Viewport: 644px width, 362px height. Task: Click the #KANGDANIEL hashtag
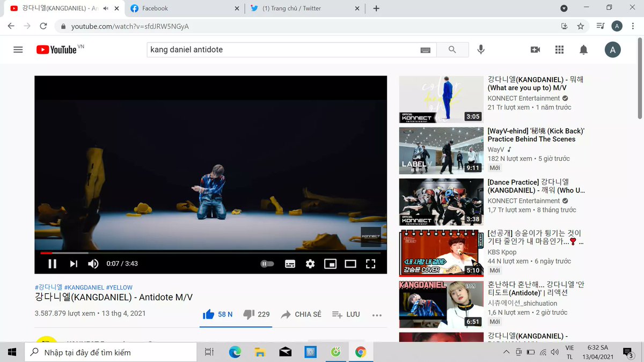[84, 287]
